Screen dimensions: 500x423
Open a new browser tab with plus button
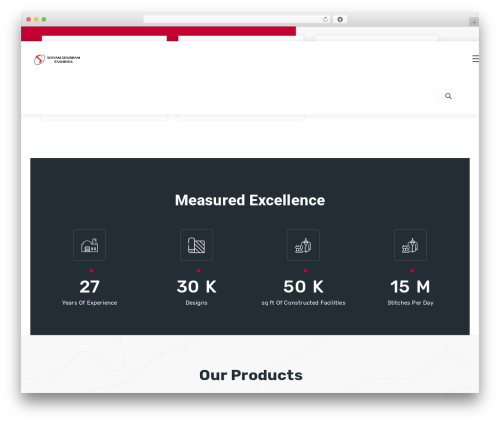tap(474, 22)
